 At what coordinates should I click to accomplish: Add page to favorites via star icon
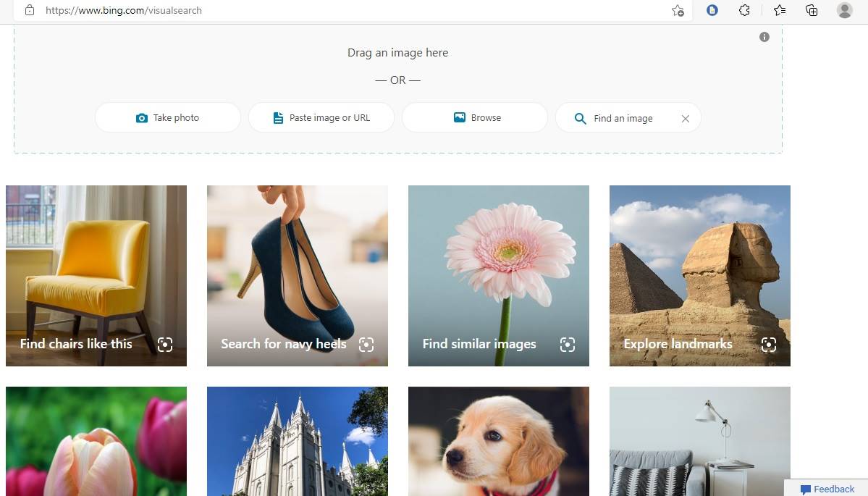678,11
